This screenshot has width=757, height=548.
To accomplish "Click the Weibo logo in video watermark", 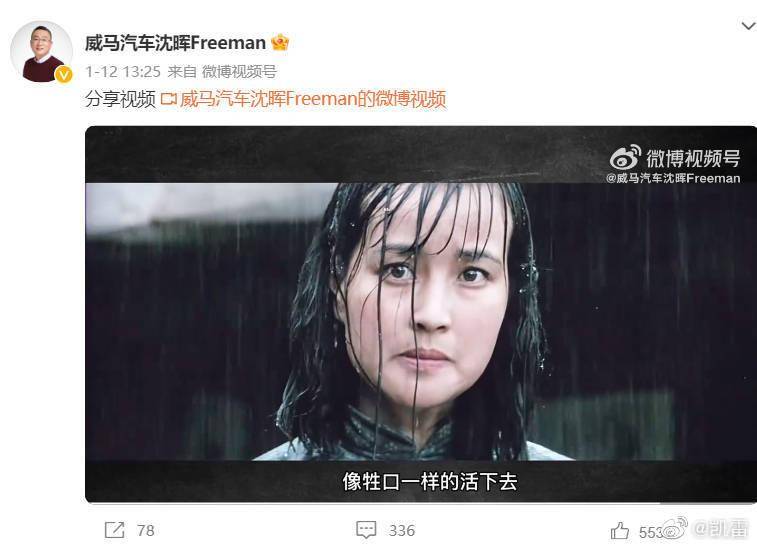I will click(x=625, y=157).
